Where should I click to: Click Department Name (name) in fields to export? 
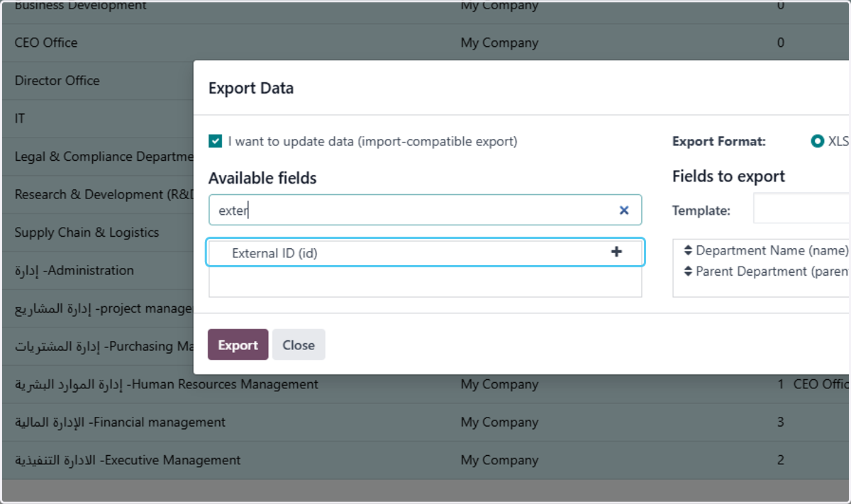[x=772, y=250]
